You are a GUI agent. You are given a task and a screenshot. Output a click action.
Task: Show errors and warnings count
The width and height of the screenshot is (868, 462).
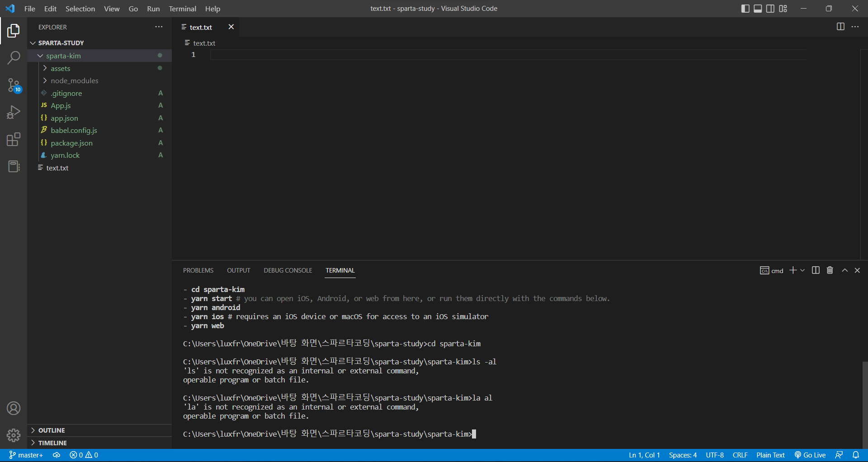(84, 455)
